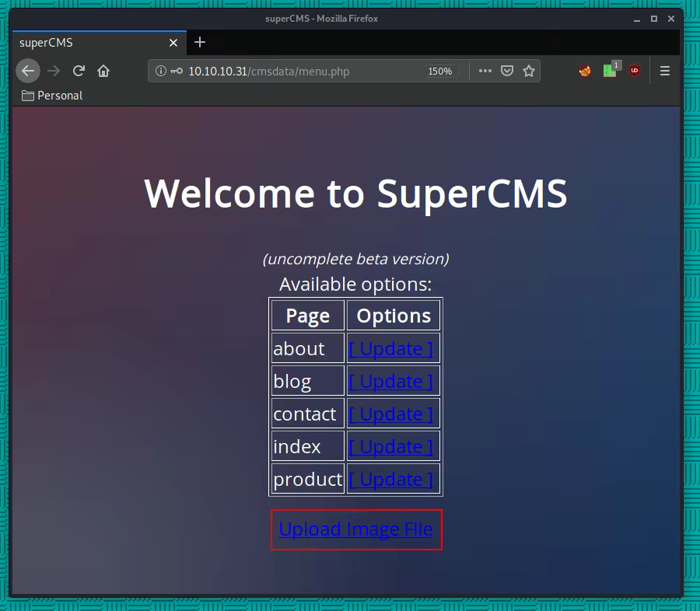The height and width of the screenshot is (611, 700).
Task: Bookmark this page with the star icon
Action: coord(529,71)
